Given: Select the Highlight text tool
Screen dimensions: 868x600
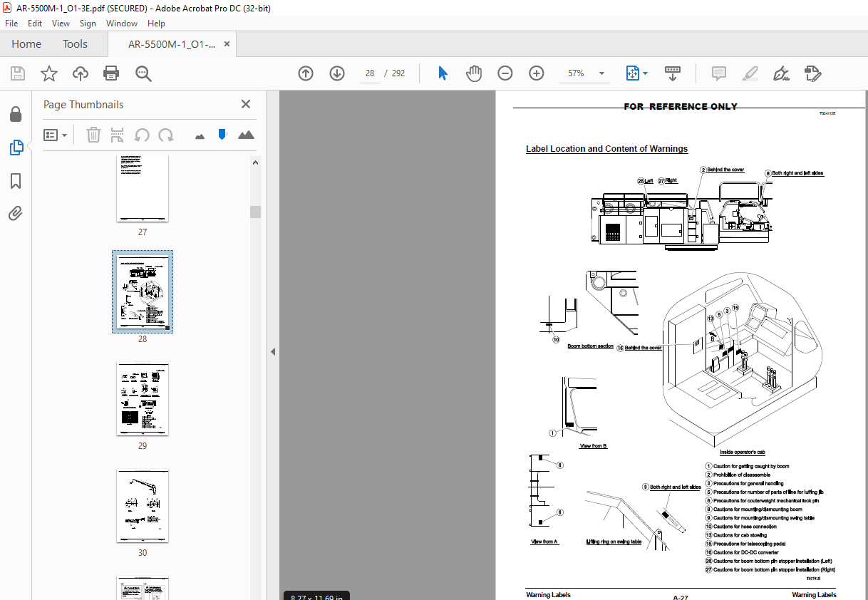Looking at the screenshot, I should point(750,73).
